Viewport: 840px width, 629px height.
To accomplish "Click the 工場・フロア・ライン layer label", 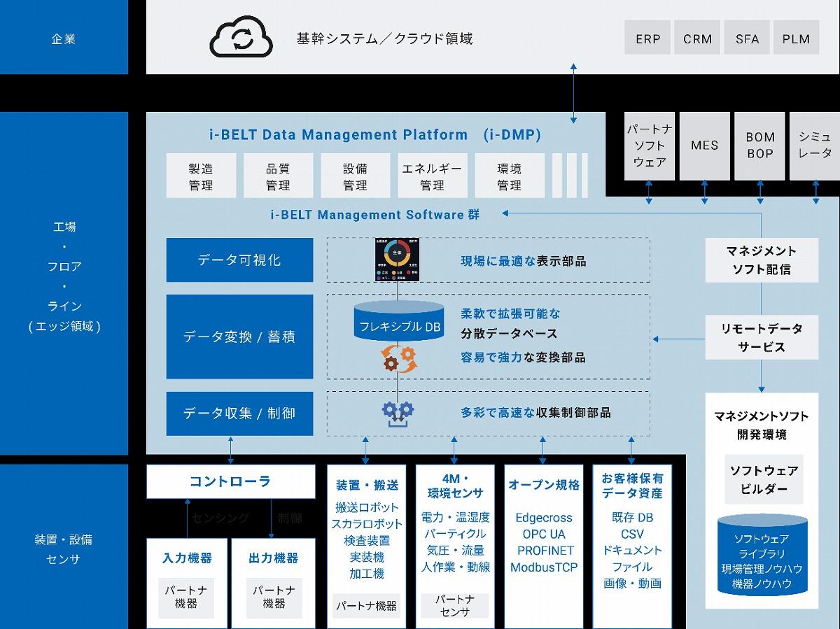I will (64, 276).
